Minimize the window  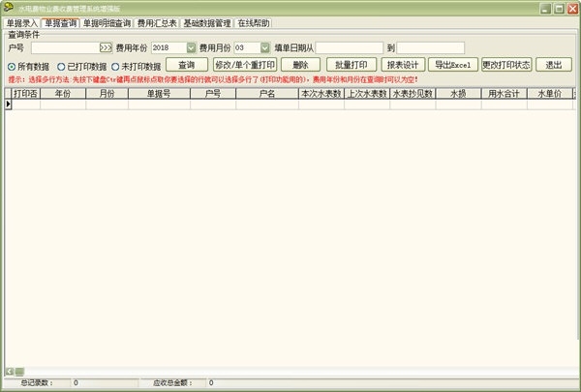tap(545, 9)
